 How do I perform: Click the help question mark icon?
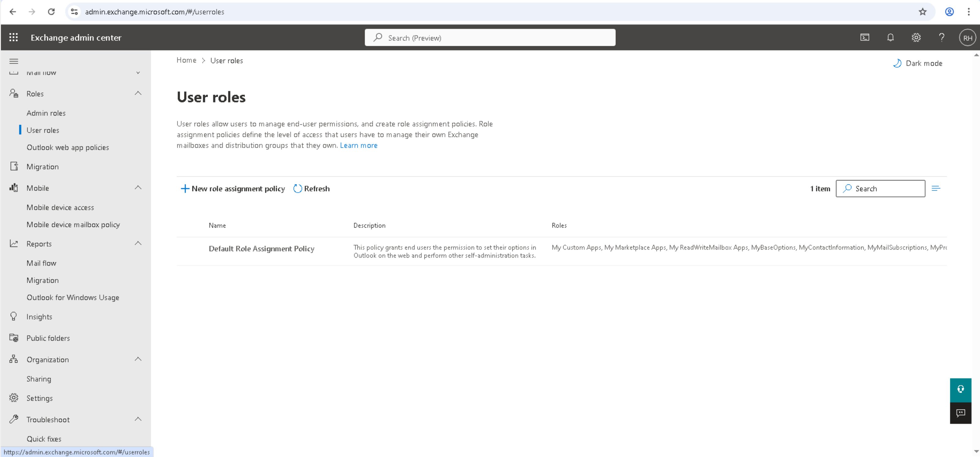942,37
